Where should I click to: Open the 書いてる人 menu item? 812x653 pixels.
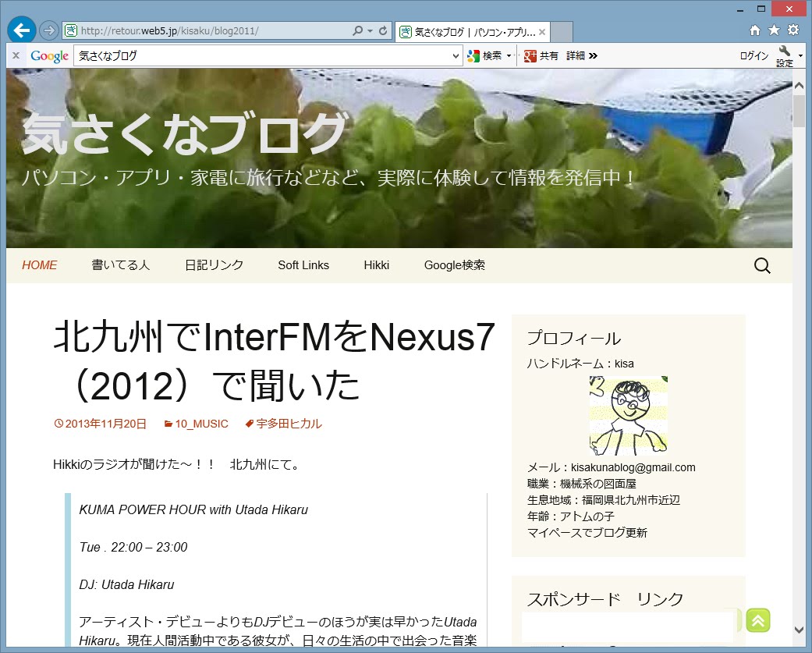pos(121,265)
